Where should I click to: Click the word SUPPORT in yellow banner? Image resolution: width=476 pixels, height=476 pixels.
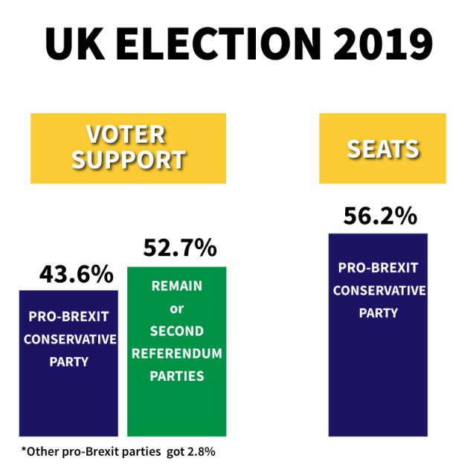point(129,160)
